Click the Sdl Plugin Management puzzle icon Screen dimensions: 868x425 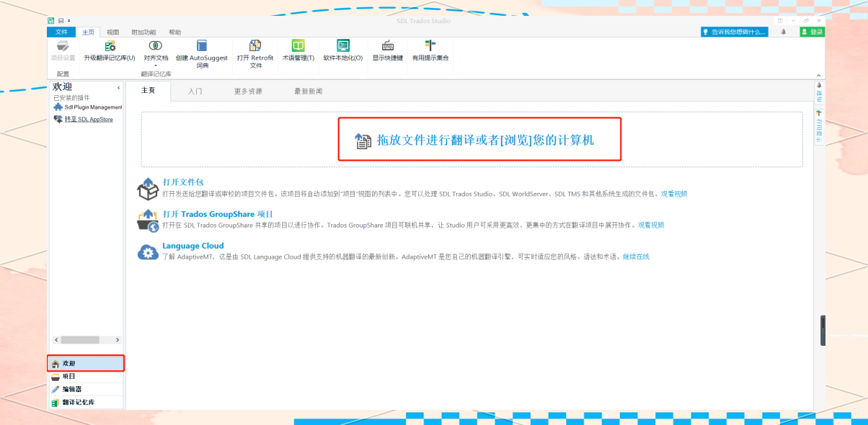(58, 107)
